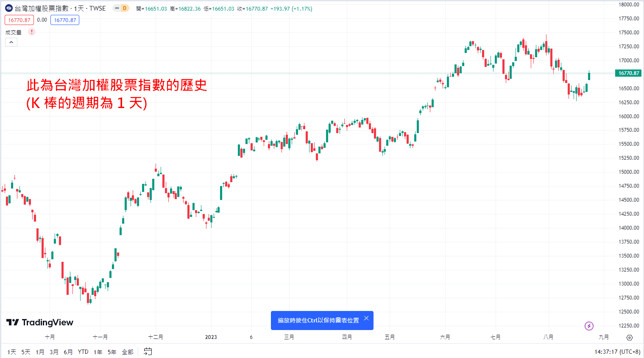Select the 1月 time range
The width and height of the screenshot is (644, 358).
pyautogui.click(x=40, y=352)
